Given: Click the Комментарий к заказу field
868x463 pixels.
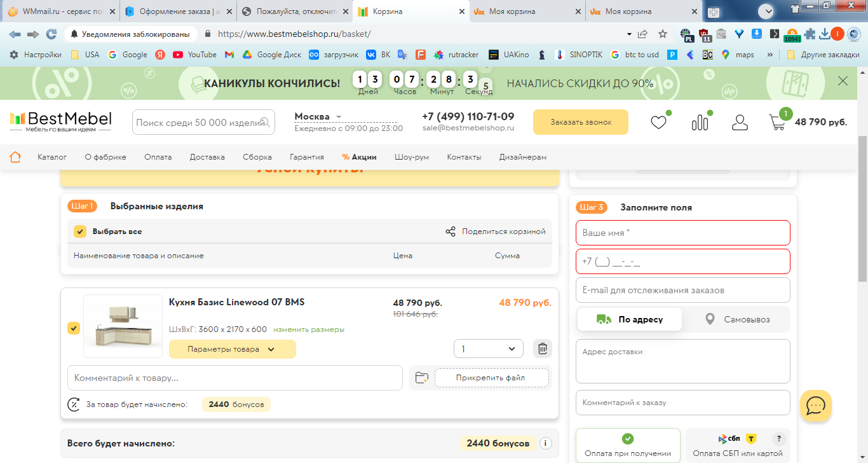Looking at the screenshot, I should click(683, 403).
